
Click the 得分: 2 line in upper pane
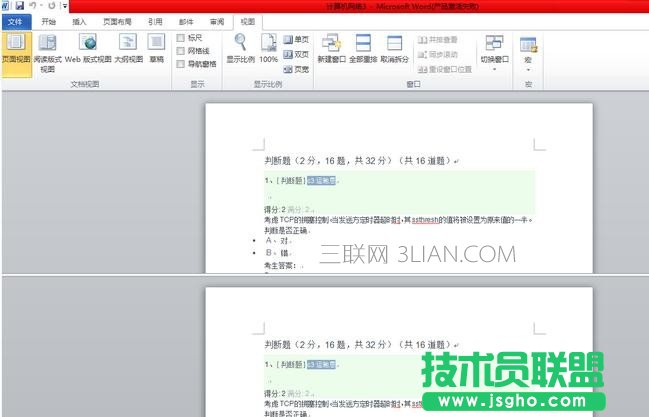[x=288, y=210]
